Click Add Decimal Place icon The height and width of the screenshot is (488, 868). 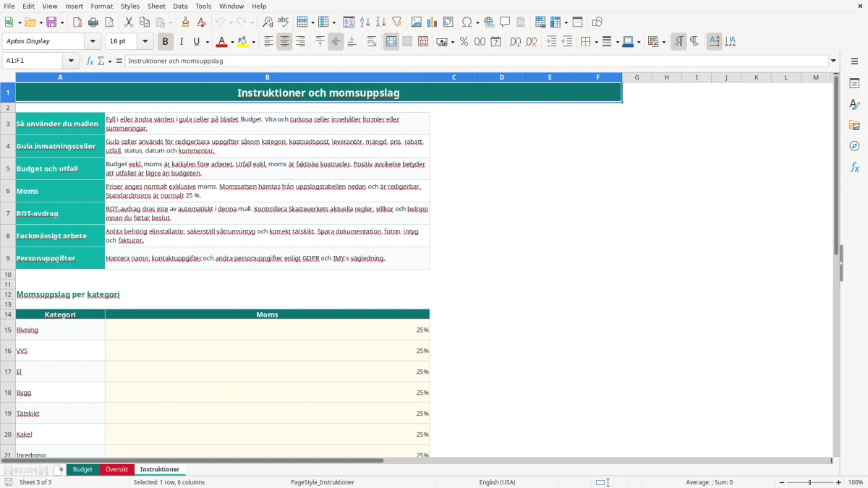pos(516,42)
